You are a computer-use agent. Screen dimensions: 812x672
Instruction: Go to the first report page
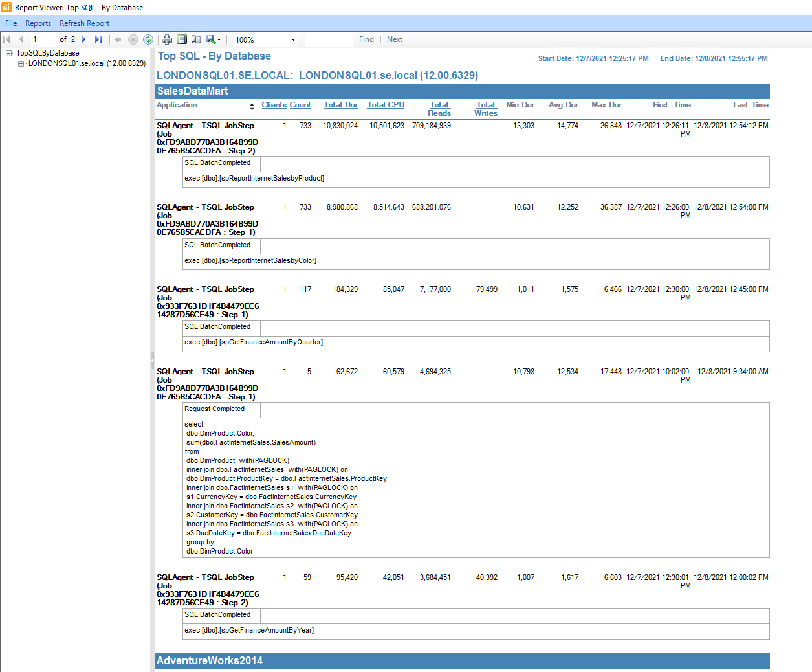pyautogui.click(x=7, y=39)
